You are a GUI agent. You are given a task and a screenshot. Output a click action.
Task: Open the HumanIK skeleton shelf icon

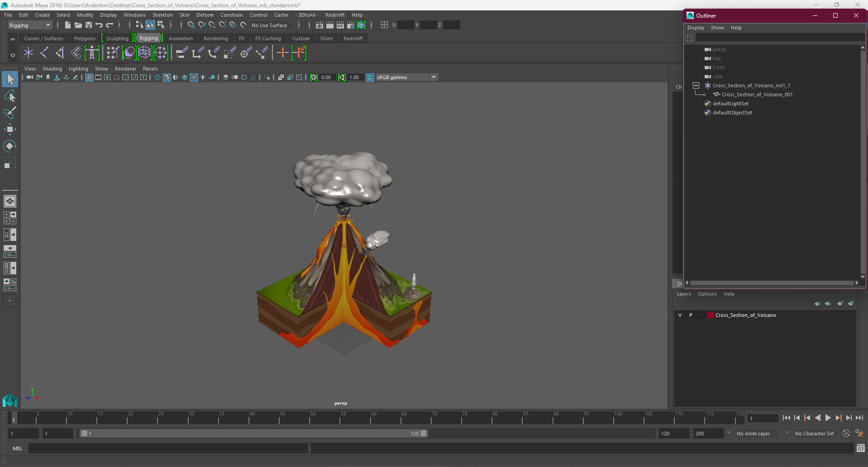click(x=92, y=53)
